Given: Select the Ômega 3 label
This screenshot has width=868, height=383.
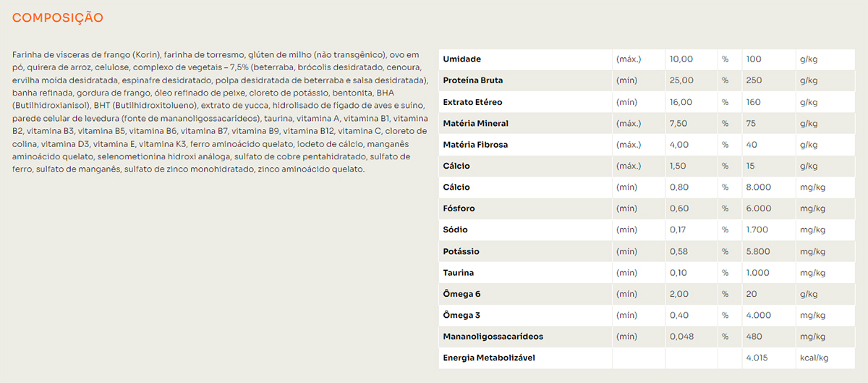Looking at the screenshot, I should click(461, 316).
